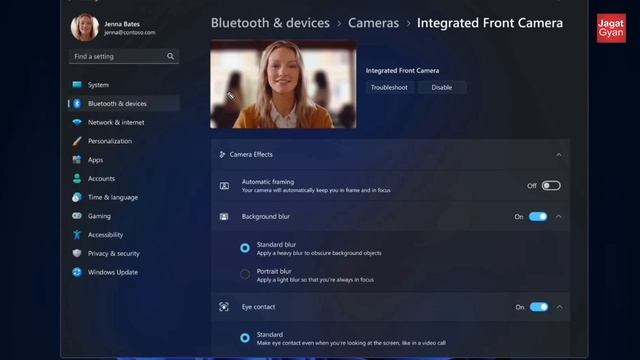Click the Eye contact icon

[224, 307]
